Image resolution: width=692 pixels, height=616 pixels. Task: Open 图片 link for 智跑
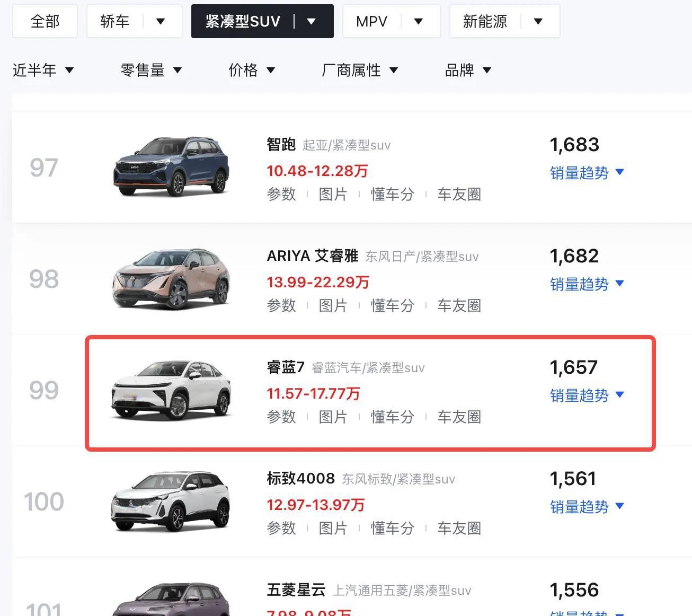pos(333,195)
